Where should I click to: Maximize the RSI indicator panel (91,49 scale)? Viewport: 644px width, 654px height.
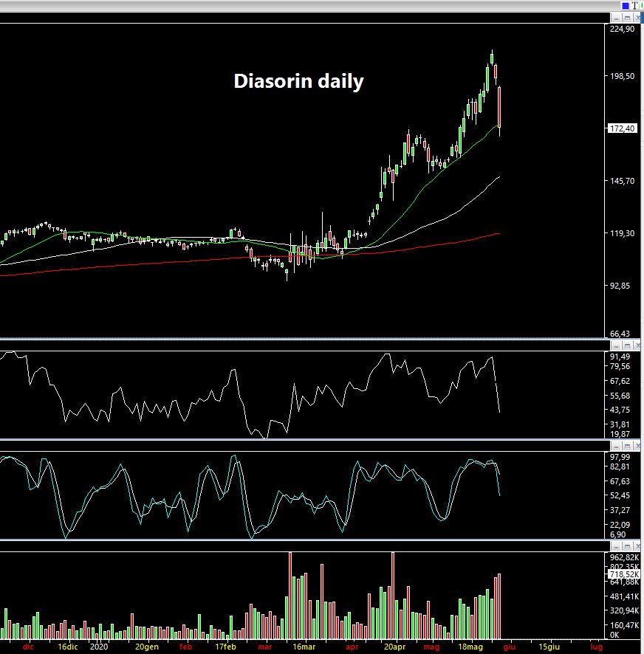pyautogui.click(x=627, y=345)
